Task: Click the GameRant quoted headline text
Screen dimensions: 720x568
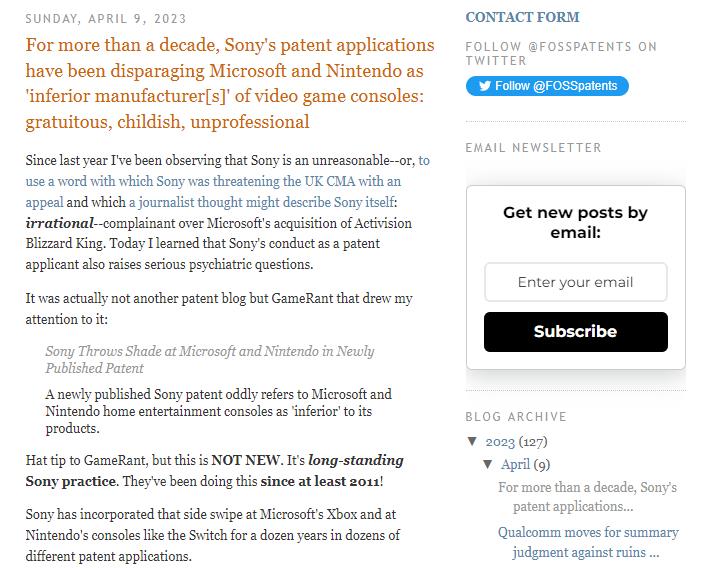Action: 210,359
